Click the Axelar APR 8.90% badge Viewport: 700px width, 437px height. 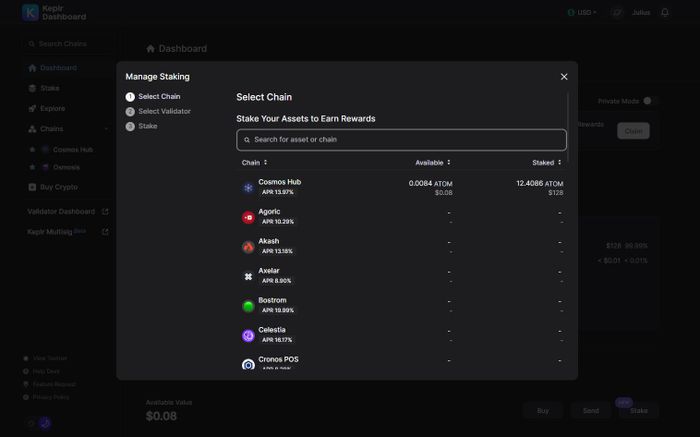coord(276,280)
